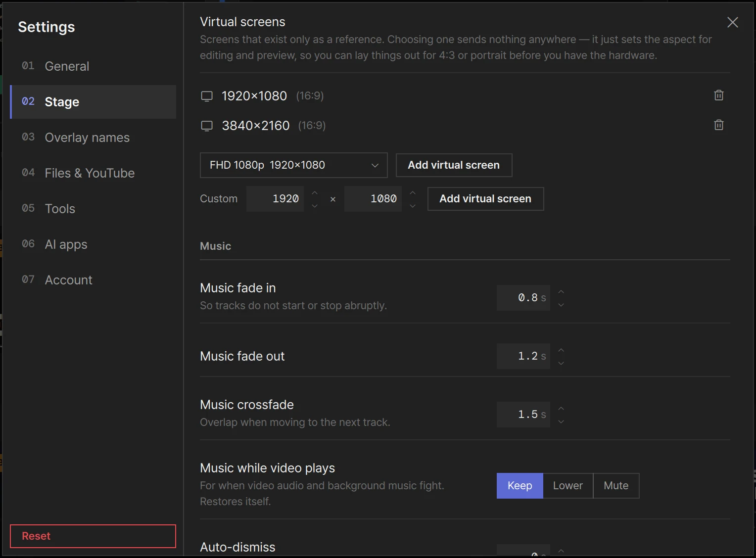Select Mute for music while video plays
Screen dimensions: 756x558
tap(616, 486)
